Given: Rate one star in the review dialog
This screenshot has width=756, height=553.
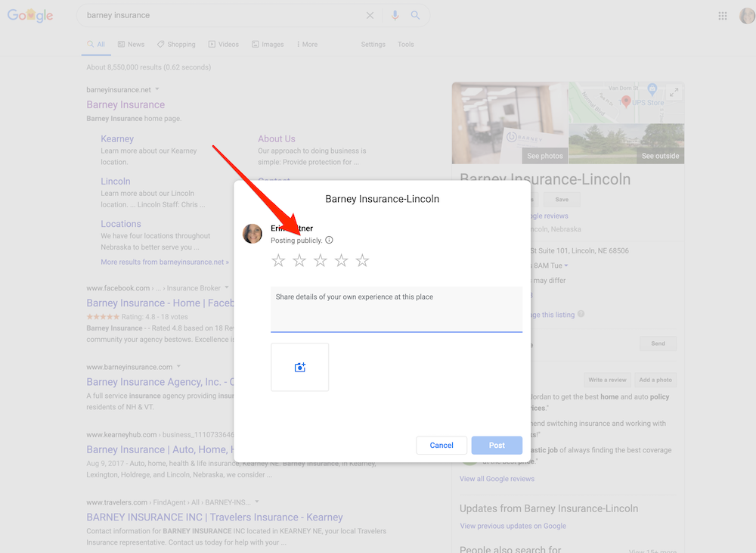Looking at the screenshot, I should pos(278,260).
